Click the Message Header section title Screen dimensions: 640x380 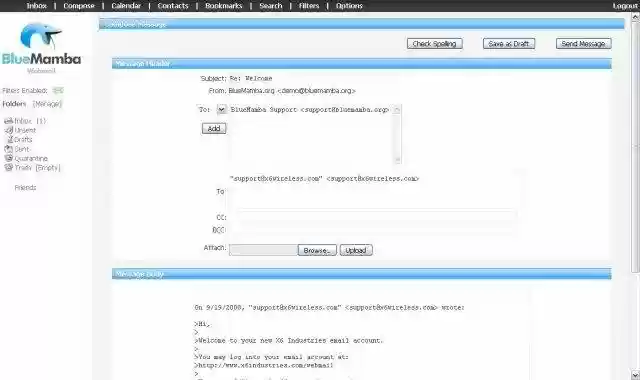142,64
